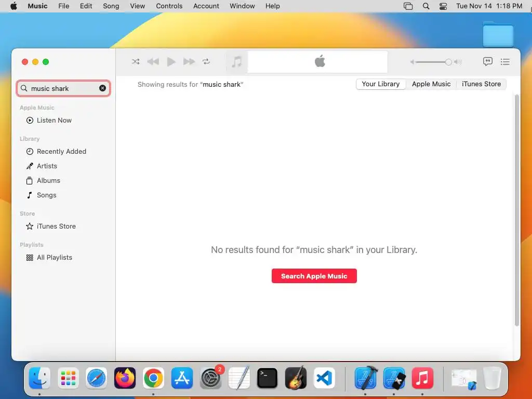Open the Window menu
This screenshot has height=399, width=532.
(242, 6)
